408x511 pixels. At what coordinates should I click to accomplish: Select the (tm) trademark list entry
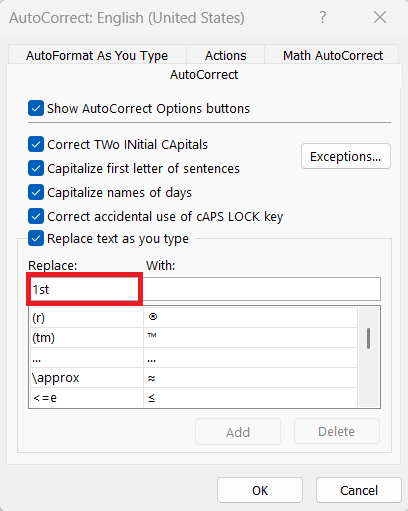click(194, 337)
